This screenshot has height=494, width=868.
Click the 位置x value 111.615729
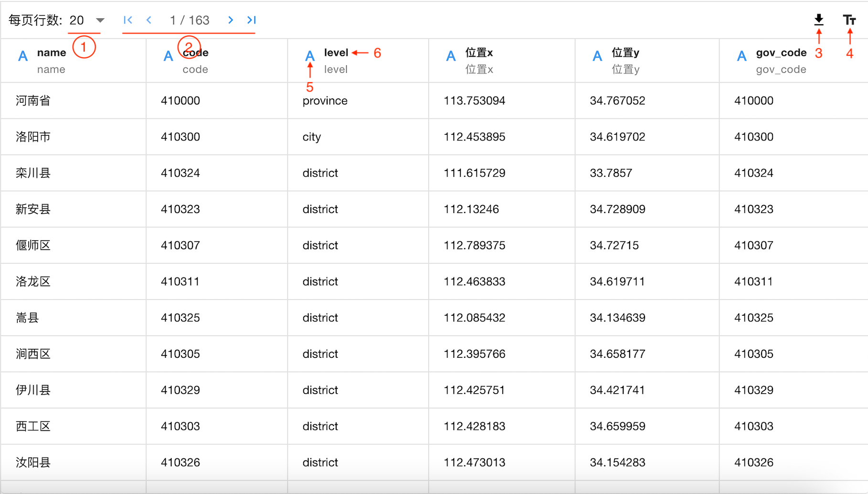tap(475, 173)
